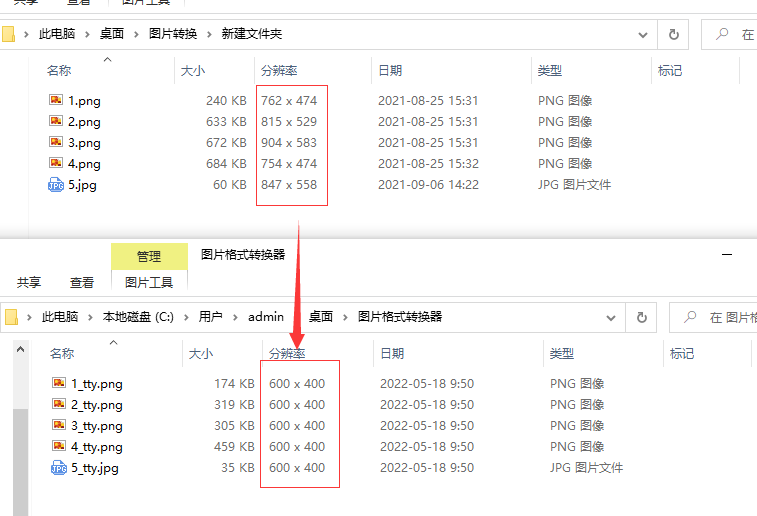Select the file name 2_tty.png
Screen dimensions: 757x516
97,404
